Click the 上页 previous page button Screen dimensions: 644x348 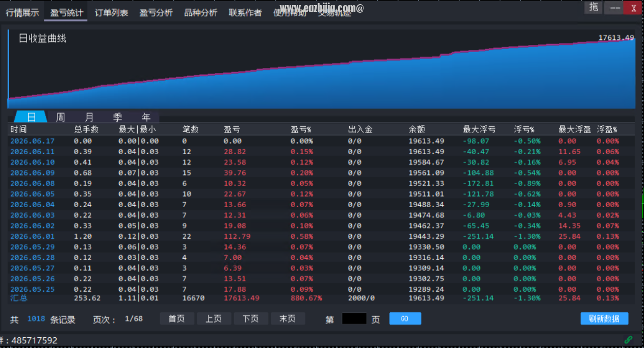214,319
